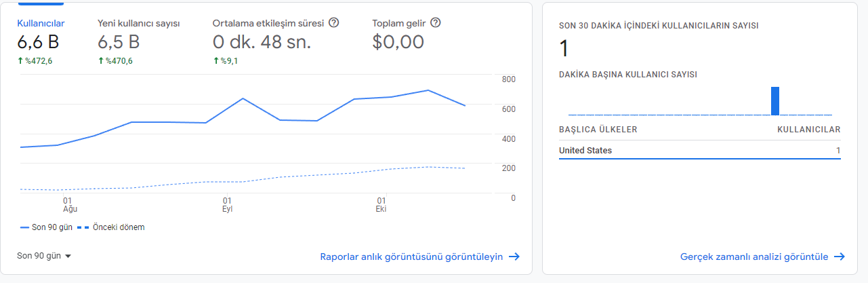Switch to the Yeni kullanıcı sayısı metric
Image resolution: width=868 pixels, height=283 pixels.
139,23
